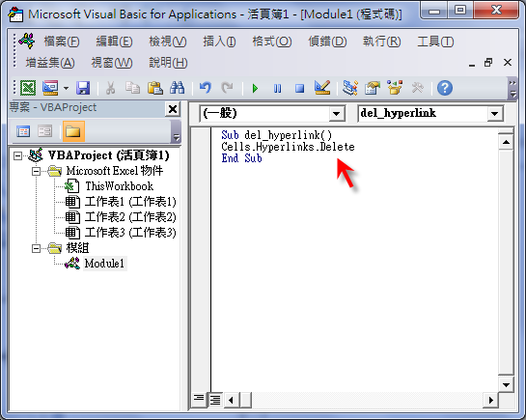526x420 pixels.
Task: Click the Toolbox icon
Action: [x=417, y=88]
